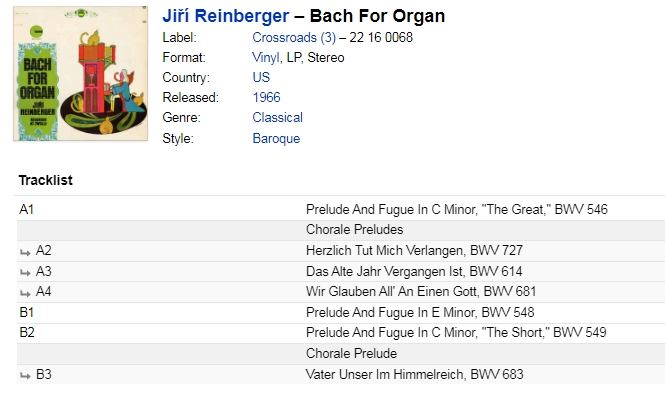Click the sub-track arrow icon beside A4
This screenshot has width=665, height=393.
pos(25,293)
